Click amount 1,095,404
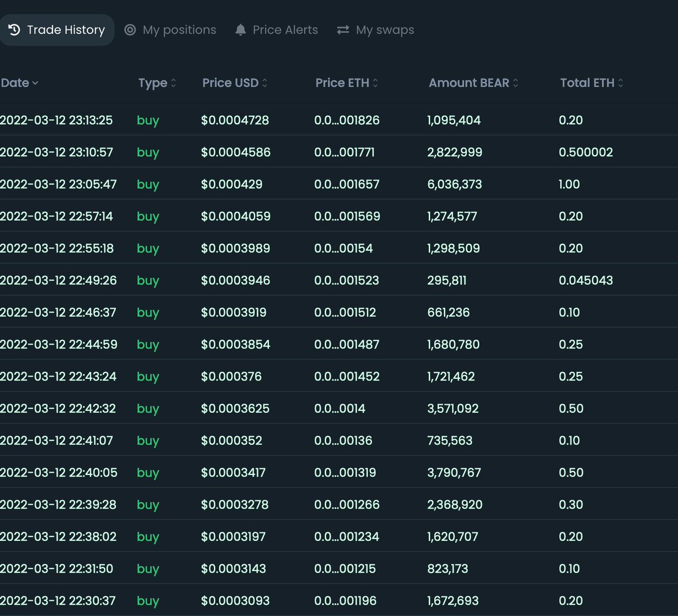This screenshot has height=616, width=678. click(x=454, y=120)
